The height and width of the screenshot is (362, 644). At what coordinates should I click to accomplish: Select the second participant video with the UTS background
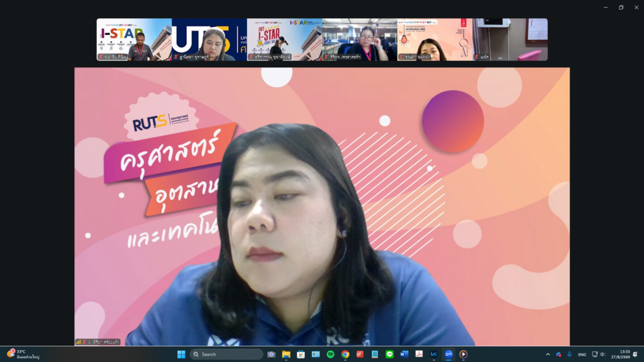pyautogui.click(x=209, y=40)
